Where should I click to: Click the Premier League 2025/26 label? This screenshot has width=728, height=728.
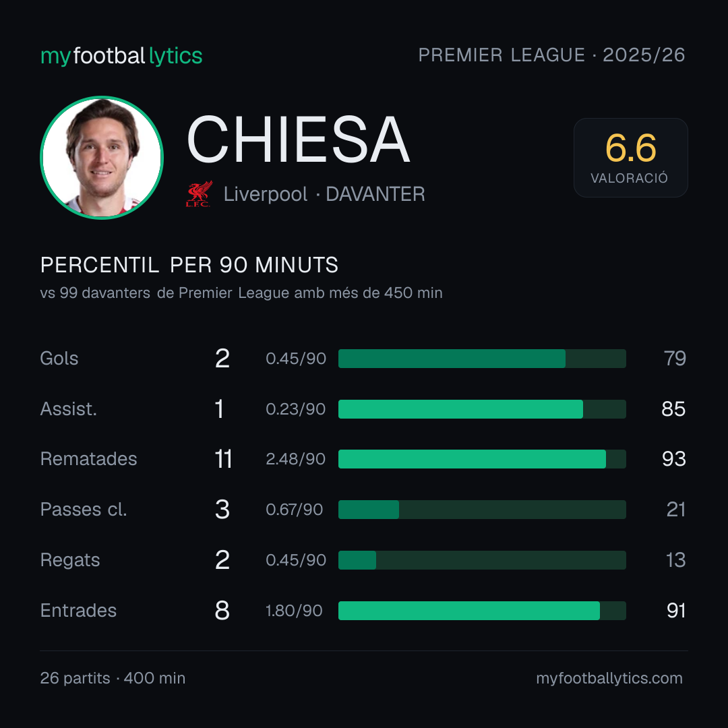click(551, 55)
